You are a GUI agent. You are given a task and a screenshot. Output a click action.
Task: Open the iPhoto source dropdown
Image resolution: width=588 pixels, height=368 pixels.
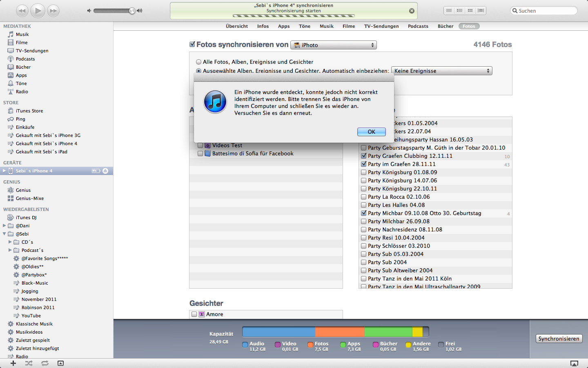[x=333, y=45]
